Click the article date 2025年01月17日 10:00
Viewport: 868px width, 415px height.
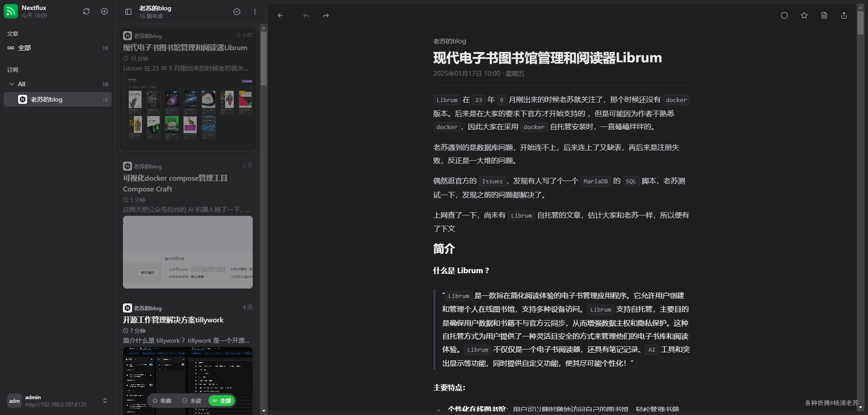pyautogui.click(x=467, y=74)
